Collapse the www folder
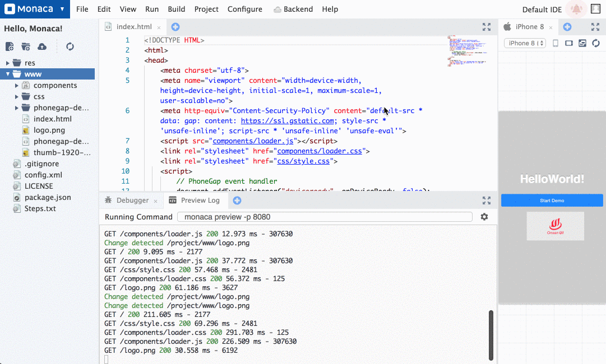606x364 pixels. (x=7, y=74)
